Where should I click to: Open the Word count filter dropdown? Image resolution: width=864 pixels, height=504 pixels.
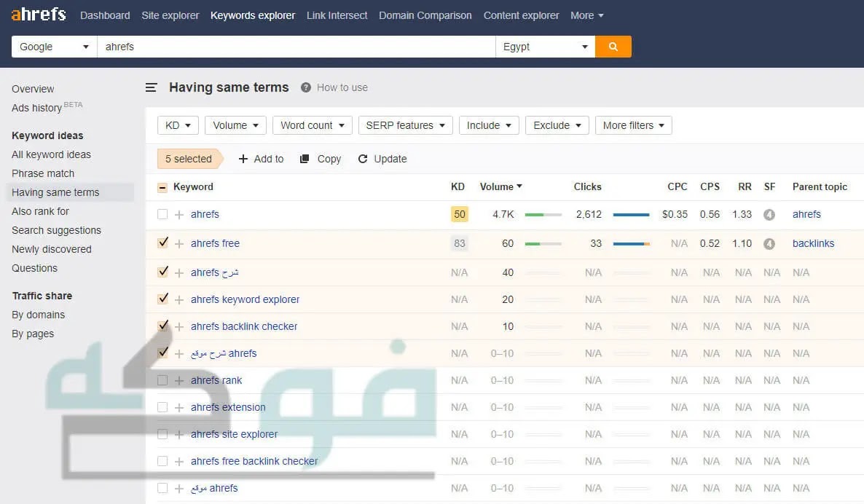pyautogui.click(x=312, y=125)
